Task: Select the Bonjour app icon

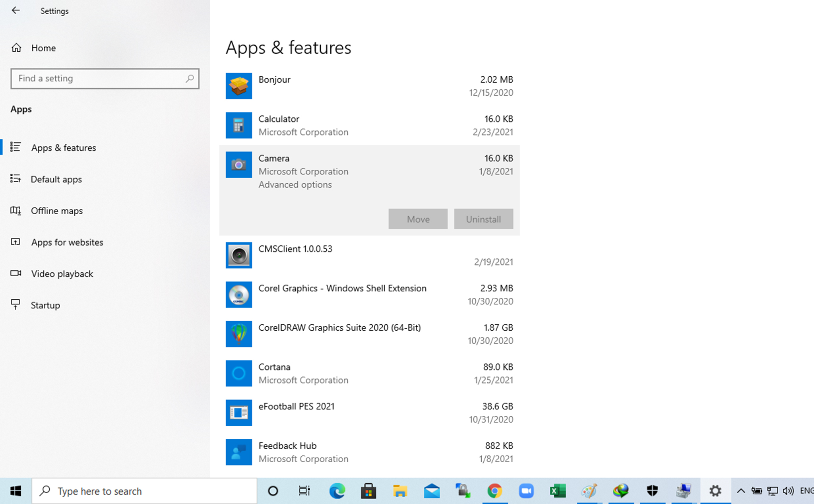Action: [238, 86]
